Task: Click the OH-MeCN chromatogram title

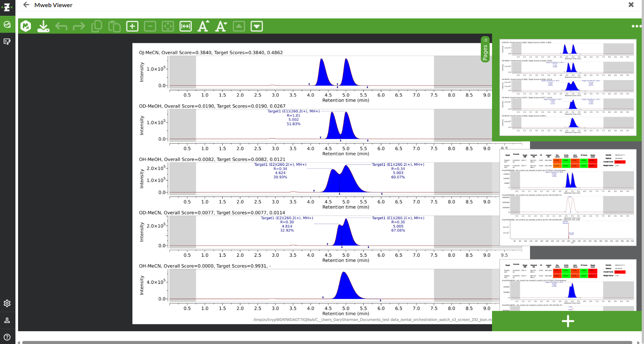Action: [205, 266]
